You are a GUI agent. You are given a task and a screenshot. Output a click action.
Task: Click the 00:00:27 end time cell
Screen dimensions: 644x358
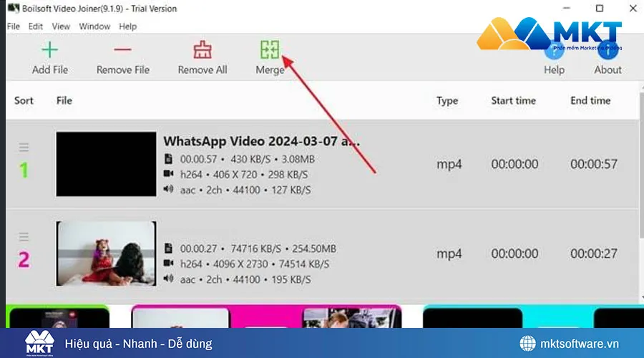click(x=593, y=253)
